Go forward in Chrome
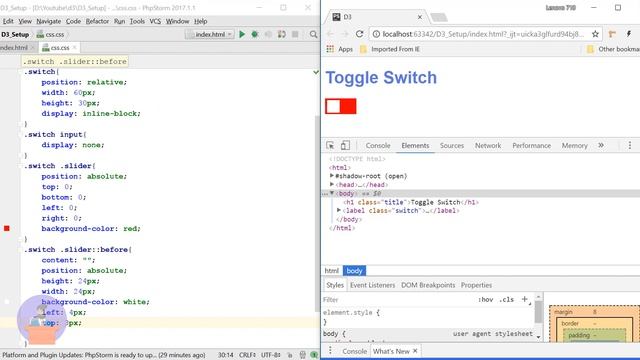 click(x=344, y=34)
